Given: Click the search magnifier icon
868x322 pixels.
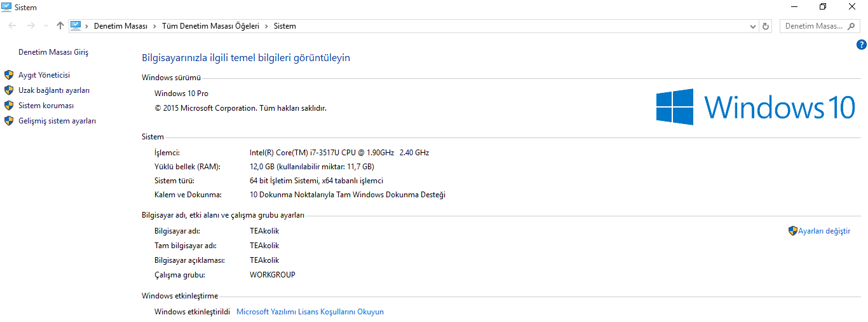Looking at the screenshot, I should (852, 26).
